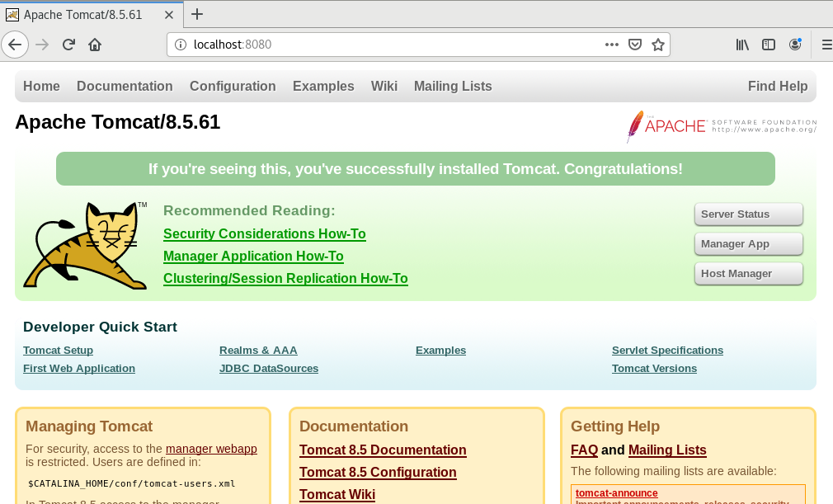Open Home in the Tomcat navigation bar
Viewport: 833px width, 504px height.
point(41,86)
